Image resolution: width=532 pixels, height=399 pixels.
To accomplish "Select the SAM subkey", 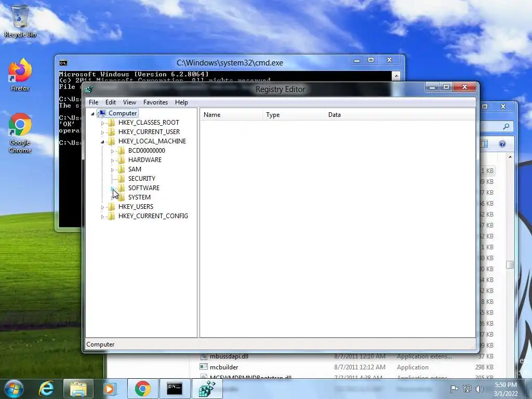I will click(x=135, y=169).
